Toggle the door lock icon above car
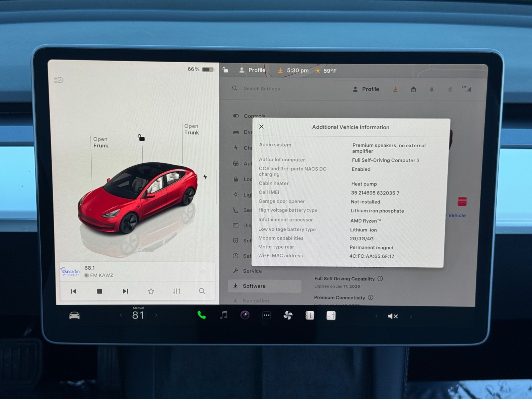 141,138
